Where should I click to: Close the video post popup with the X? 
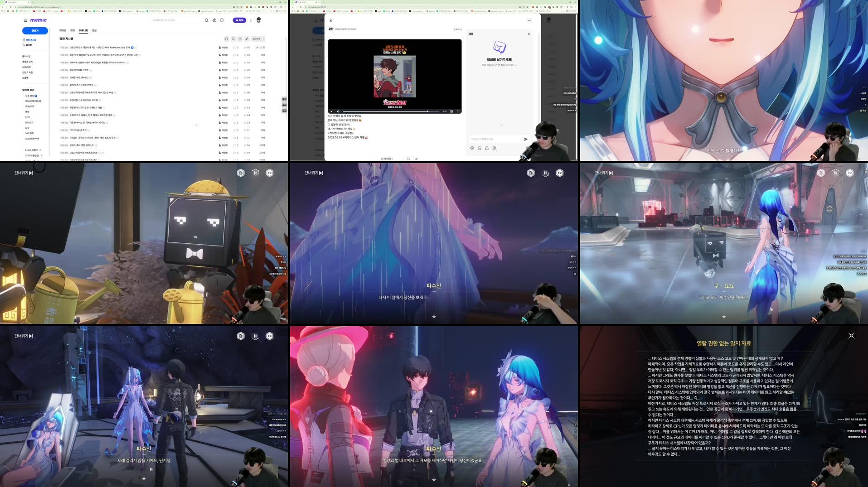tap(331, 20)
